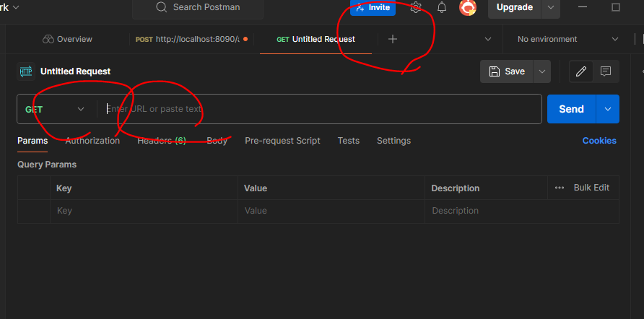Maximize the Postman window

(616, 7)
